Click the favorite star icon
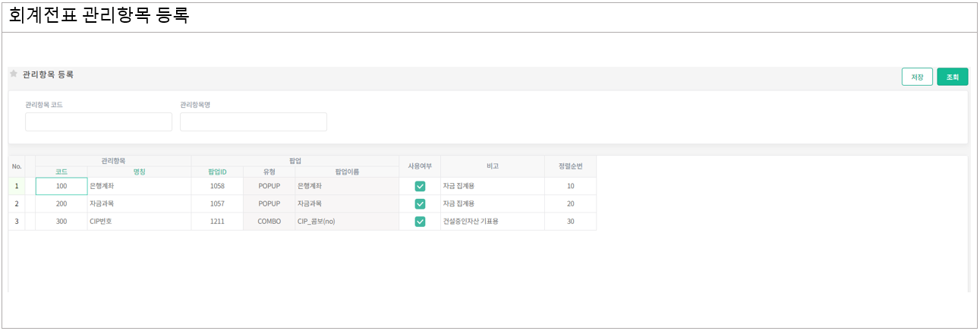 14,74
